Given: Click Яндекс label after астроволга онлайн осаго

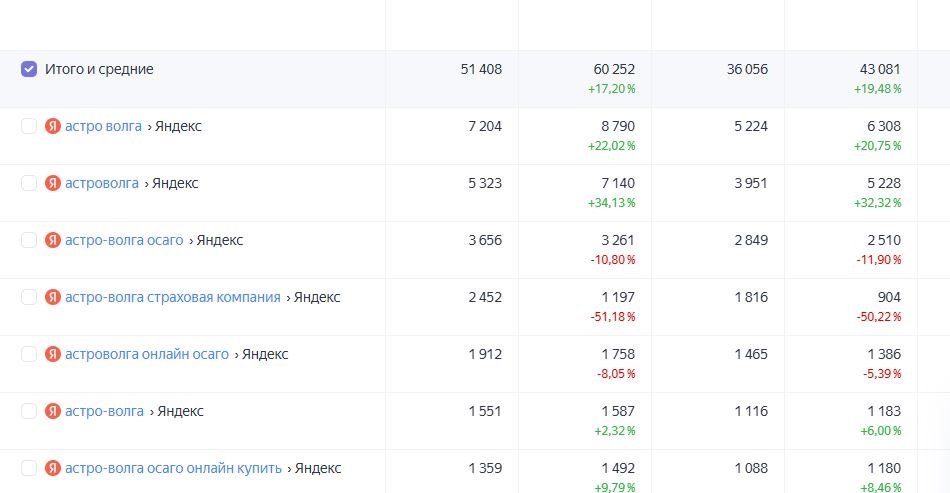Looking at the screenshot, I should [x=265, y=354].
